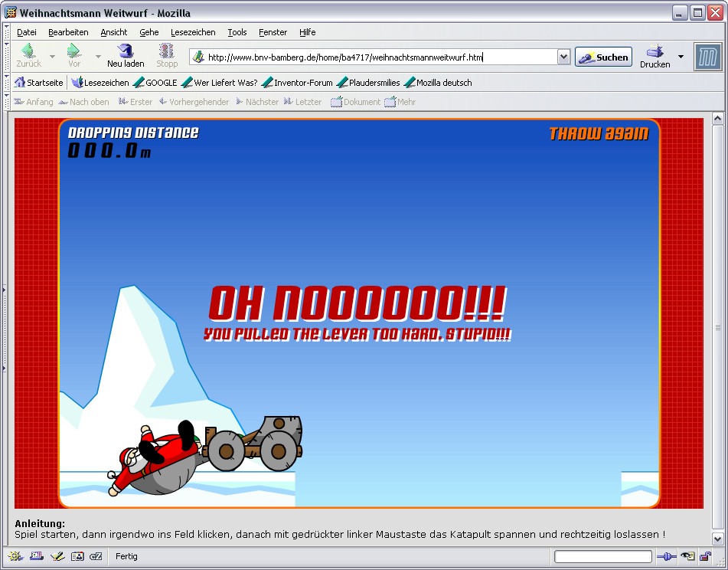
Task: Click the Fertig status text
Action: coord(126,556)
